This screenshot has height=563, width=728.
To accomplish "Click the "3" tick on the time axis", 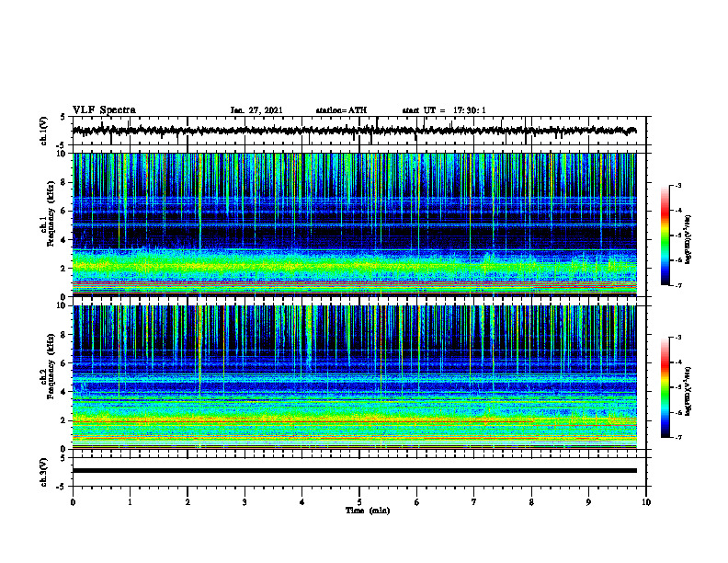I will (x=245, y=502).
